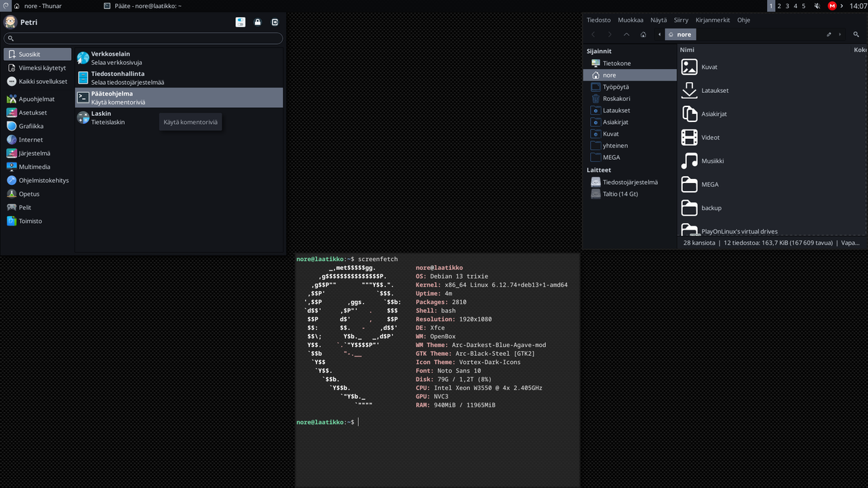Open Näytä menu in Thunar
The height and width of the screenshot is (488, 868).
658,20
